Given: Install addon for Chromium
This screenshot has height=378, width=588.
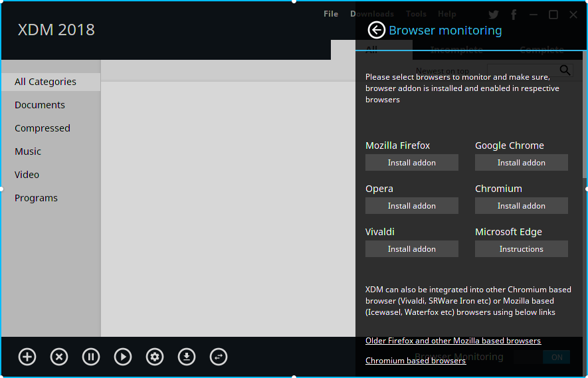Looking at the screenshot, I should [522, 205].
